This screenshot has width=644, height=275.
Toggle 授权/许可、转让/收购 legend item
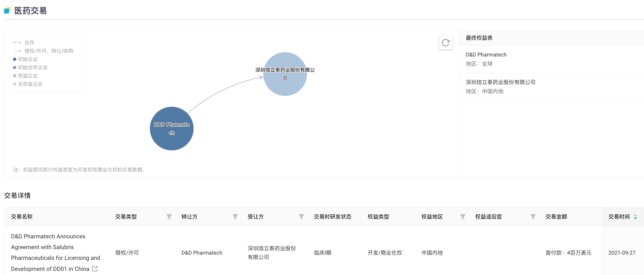[43, 51]
